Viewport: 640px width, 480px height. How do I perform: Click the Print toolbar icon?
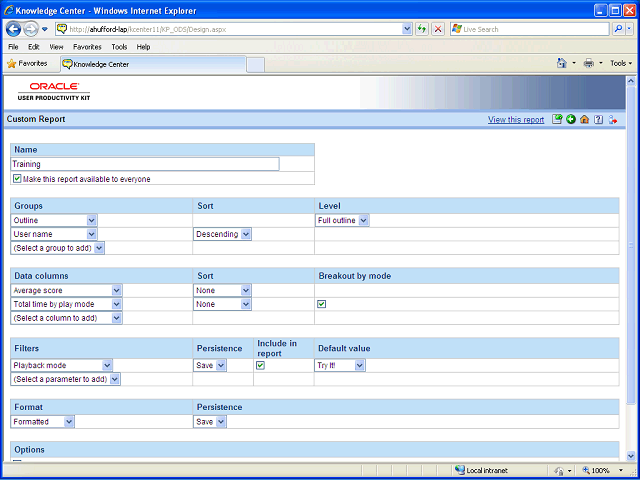click(x=589, y=63)
